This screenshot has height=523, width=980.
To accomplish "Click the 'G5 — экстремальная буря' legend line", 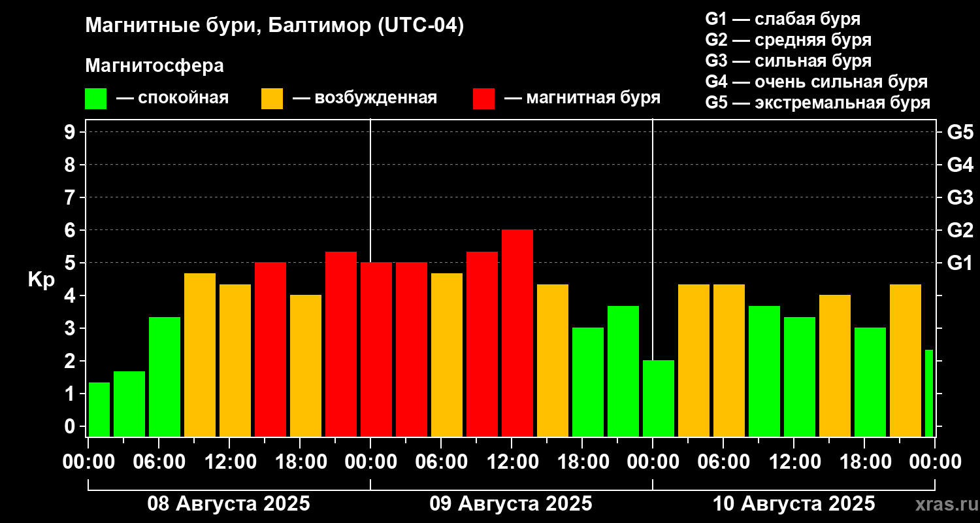I will tap(818, 103).
